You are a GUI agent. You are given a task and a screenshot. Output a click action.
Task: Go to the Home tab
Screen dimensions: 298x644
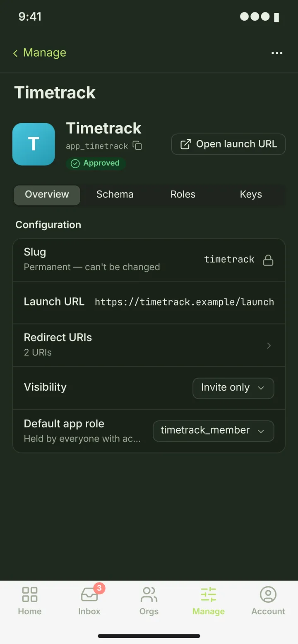click(x=30, y=601)
